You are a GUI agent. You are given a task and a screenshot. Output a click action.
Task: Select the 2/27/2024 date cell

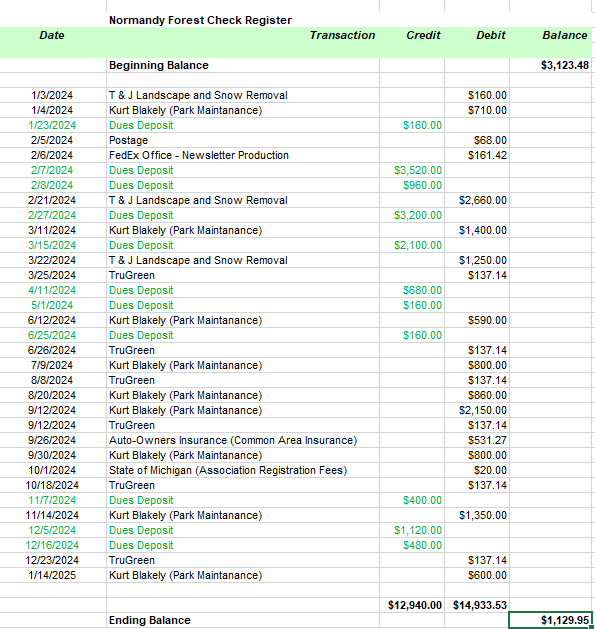coord(53,215)
